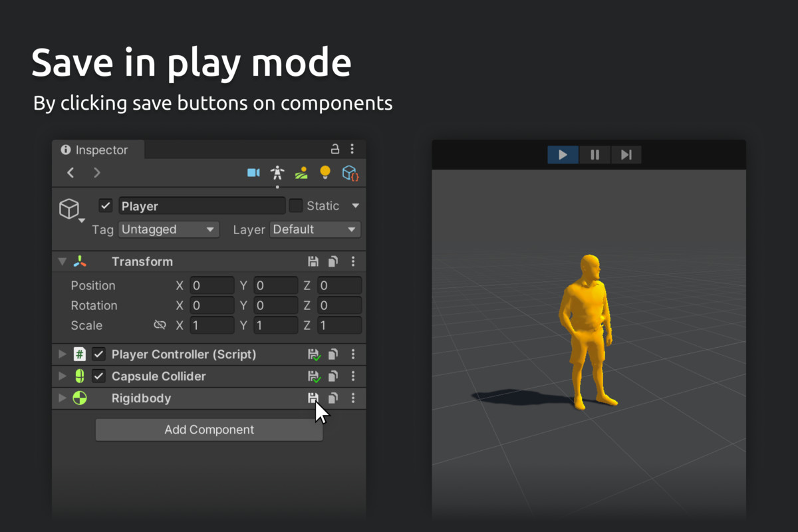Open the Rigidbody three-dot menu
This screenshot has width=798, height=532.
pos(353,398)
